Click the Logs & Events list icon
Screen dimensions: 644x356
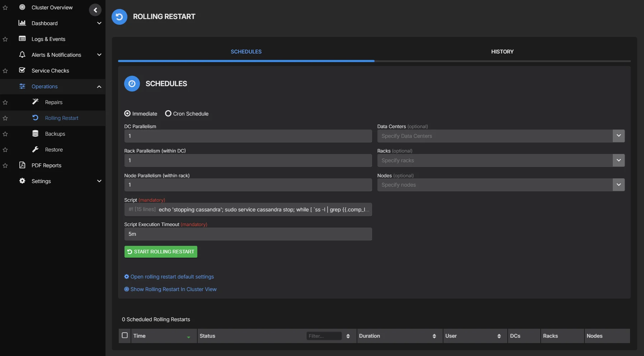pyautogui.click(x=22, y=39)
